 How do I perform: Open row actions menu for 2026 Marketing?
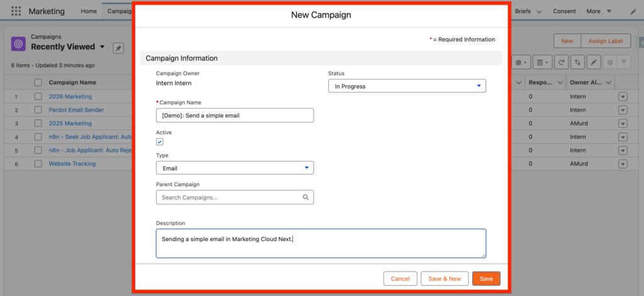tap(623, 97)
